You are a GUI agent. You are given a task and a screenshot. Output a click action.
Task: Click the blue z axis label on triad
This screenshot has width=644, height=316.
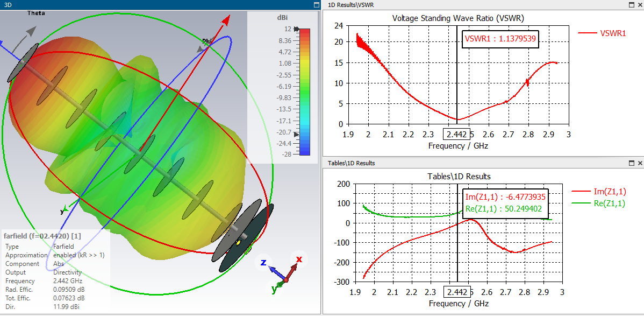(264, 263)
